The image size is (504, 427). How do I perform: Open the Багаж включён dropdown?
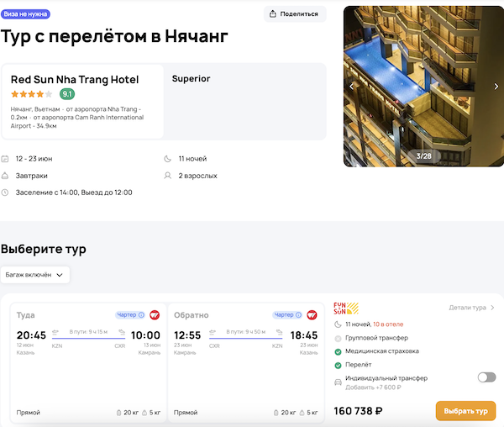35,275
